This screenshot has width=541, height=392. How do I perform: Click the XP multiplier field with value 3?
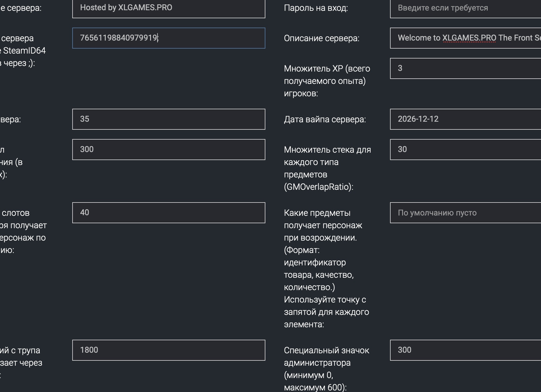466,68
